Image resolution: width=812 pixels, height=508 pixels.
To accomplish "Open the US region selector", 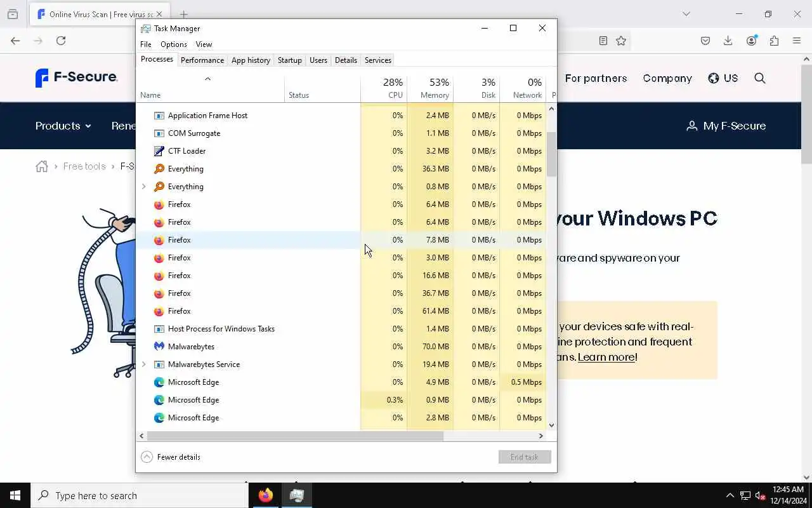I will pyautogui.click(x=723, y=78).
